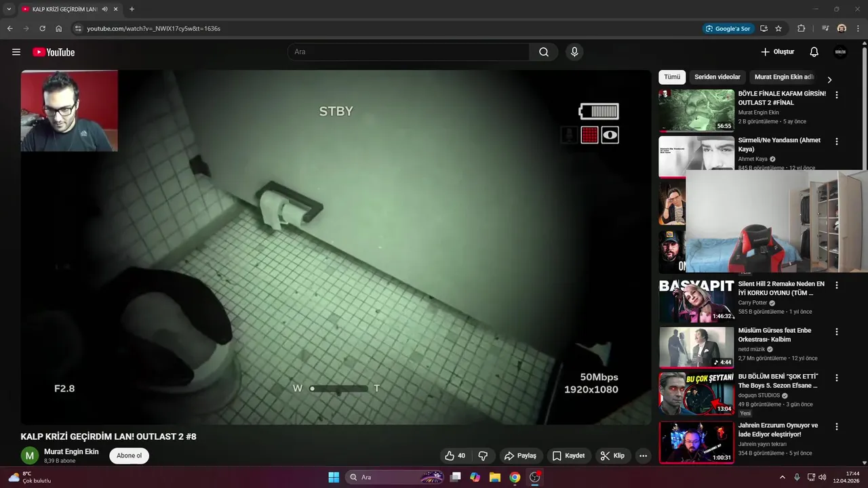Open Jahrein Erzurum Oynuyor video title
Viewport: 868px width, 488px height.
(x=778, y=430)
